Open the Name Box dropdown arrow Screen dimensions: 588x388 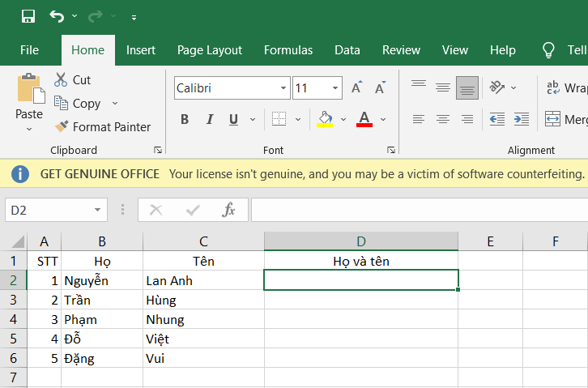[x=97, y=210]
